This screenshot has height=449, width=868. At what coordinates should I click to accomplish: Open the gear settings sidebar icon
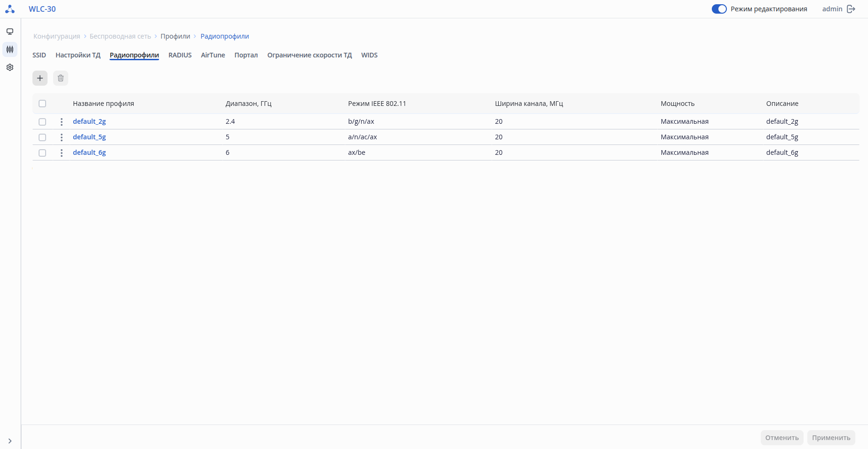click(x=10, y=67)
